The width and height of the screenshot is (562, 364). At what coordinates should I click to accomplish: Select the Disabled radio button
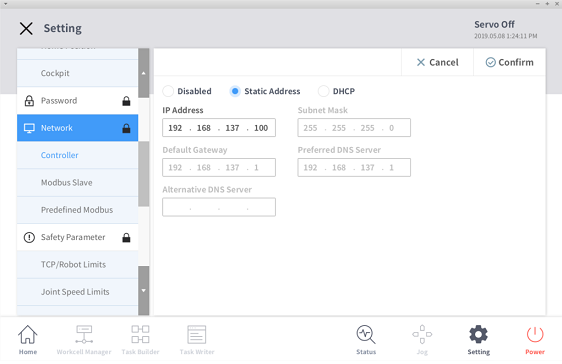(168, 91)
